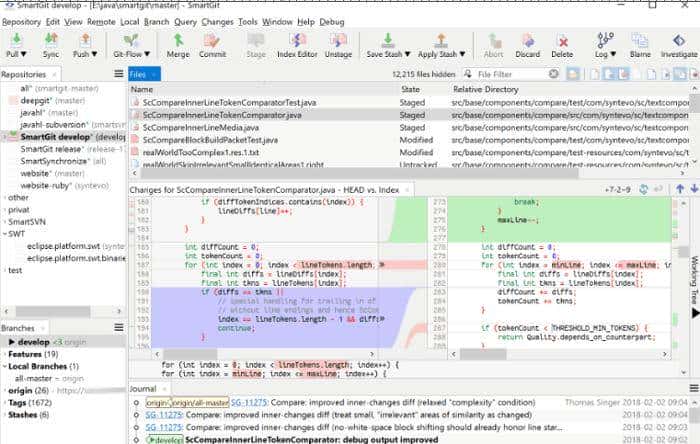The height and width of the screenshot is (444, 700).
Task: Discard changes via the Discard icon
Action: click(528, 40)
